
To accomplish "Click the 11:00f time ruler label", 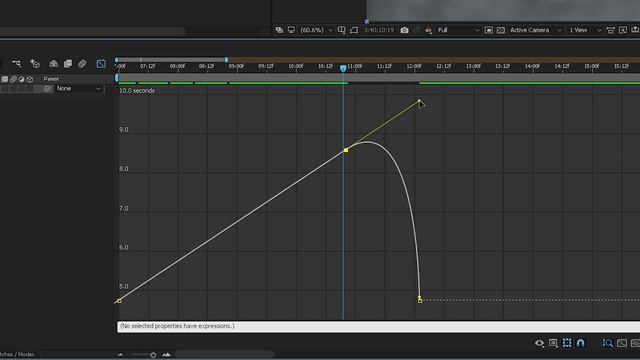I will [355, 66].
